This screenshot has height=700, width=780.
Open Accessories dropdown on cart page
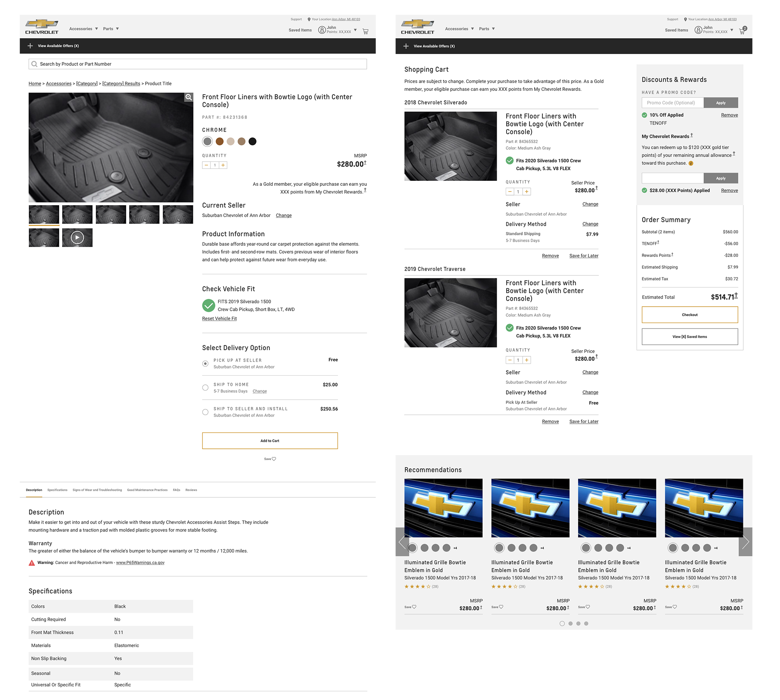[459, 29]
